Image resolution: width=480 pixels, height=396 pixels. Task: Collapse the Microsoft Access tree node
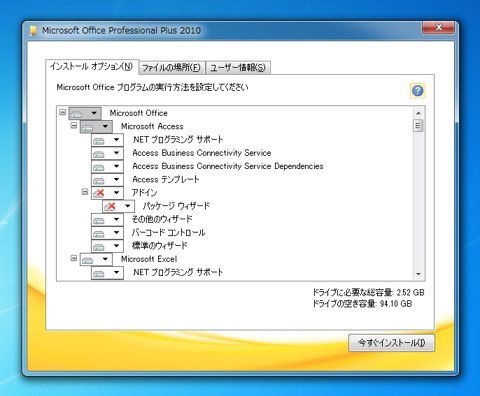click(x=74, y=125)
